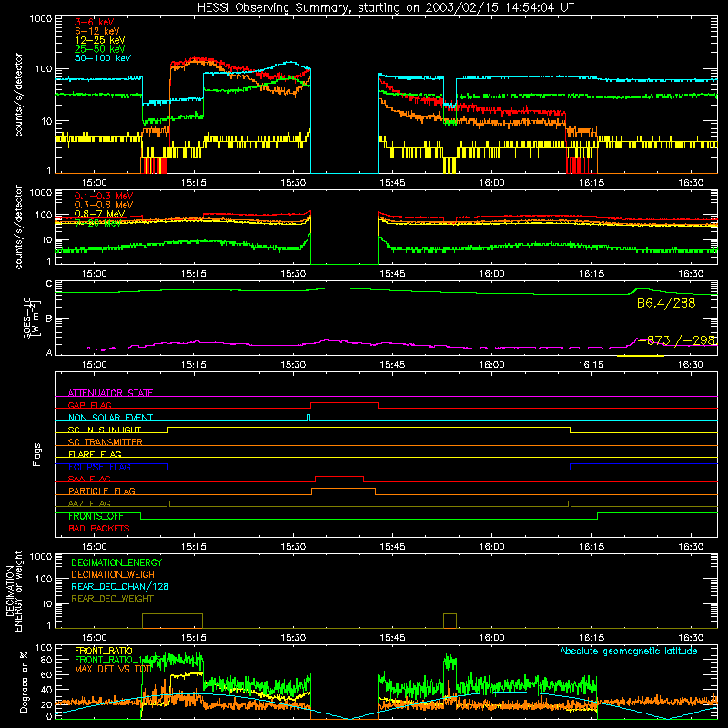Click 15:00 tick under the Flags panel
Image resolution: width=728 pixels, height=728 pixels.
pyautogui.click(x=95, y=547)
